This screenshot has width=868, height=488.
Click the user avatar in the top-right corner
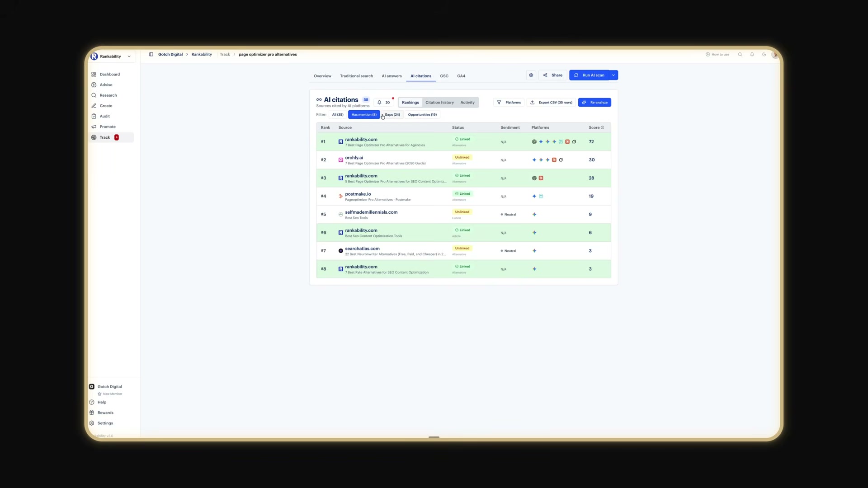(x=774, y=54)
